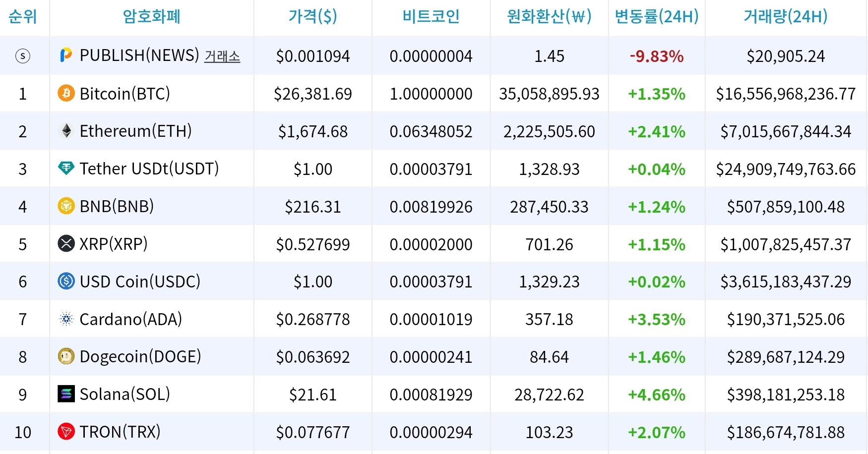Open Solana(SOL) coin name
The image size is (868, 454).
pos(125,394)
